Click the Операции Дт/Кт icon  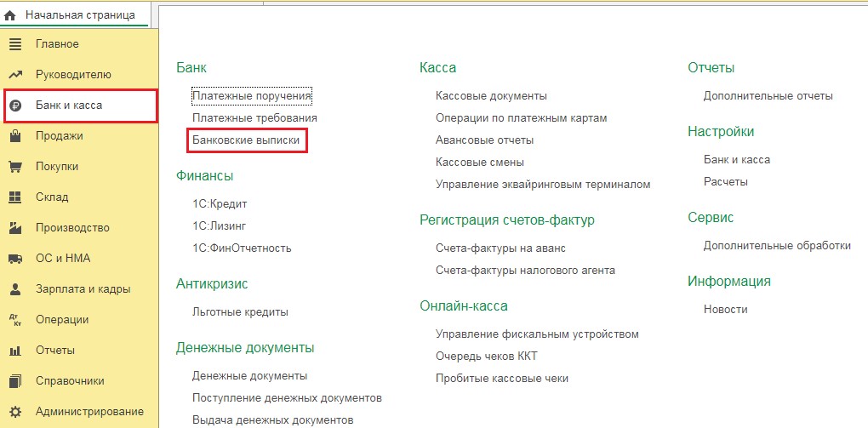pos(15,319)
